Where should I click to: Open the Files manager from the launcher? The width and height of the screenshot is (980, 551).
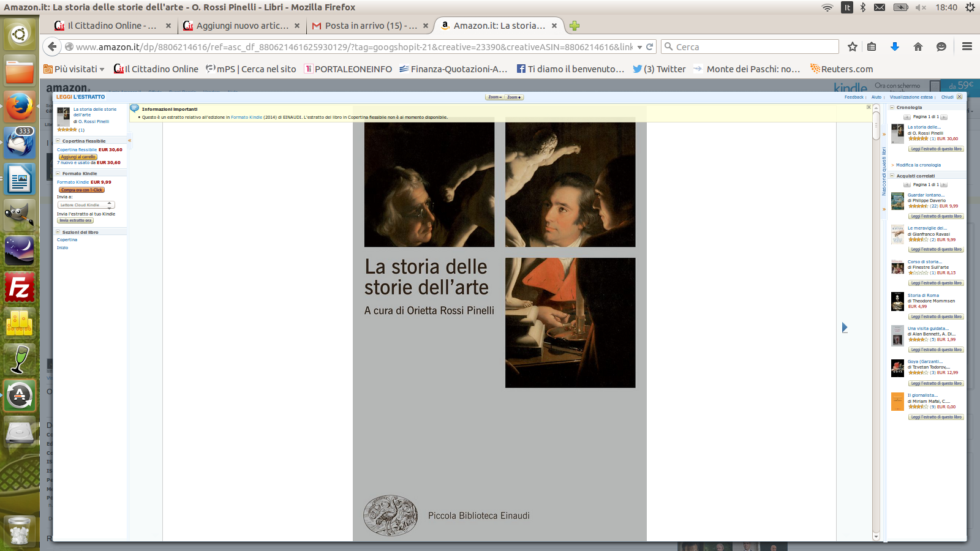(x=20, y=70)
